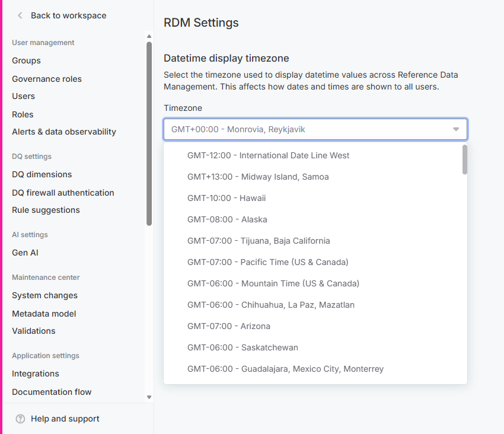Open the Timezone combo box field

pos(308,129)
